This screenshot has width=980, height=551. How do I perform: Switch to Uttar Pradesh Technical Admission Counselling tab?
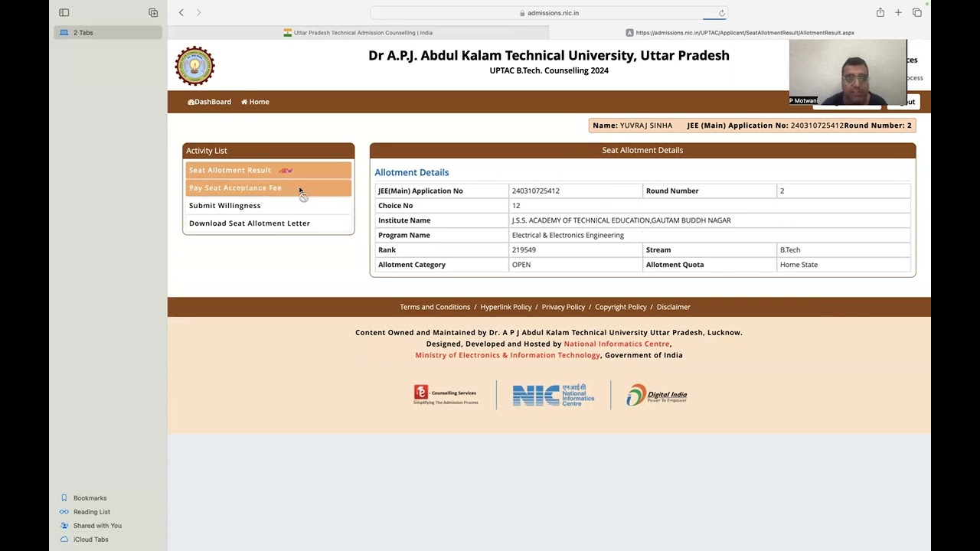point(358,33)
